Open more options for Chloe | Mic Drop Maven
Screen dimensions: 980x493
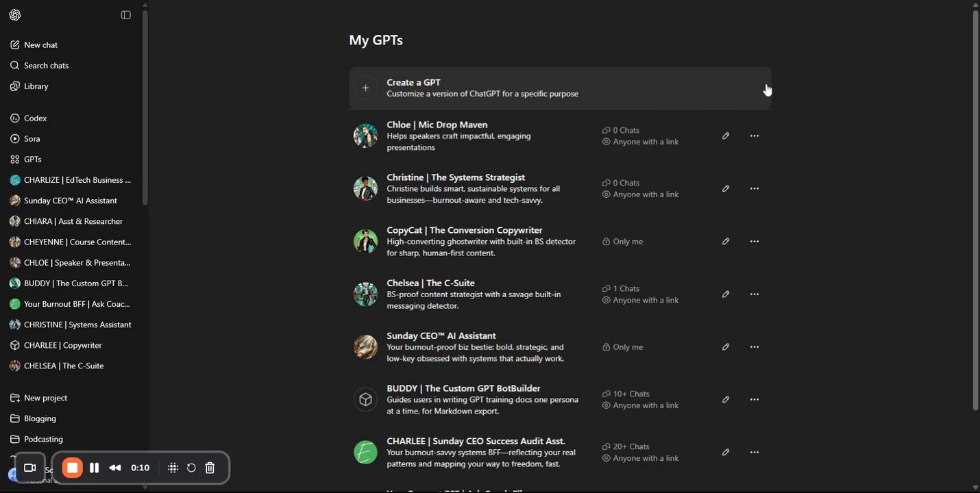coord(755,136)
